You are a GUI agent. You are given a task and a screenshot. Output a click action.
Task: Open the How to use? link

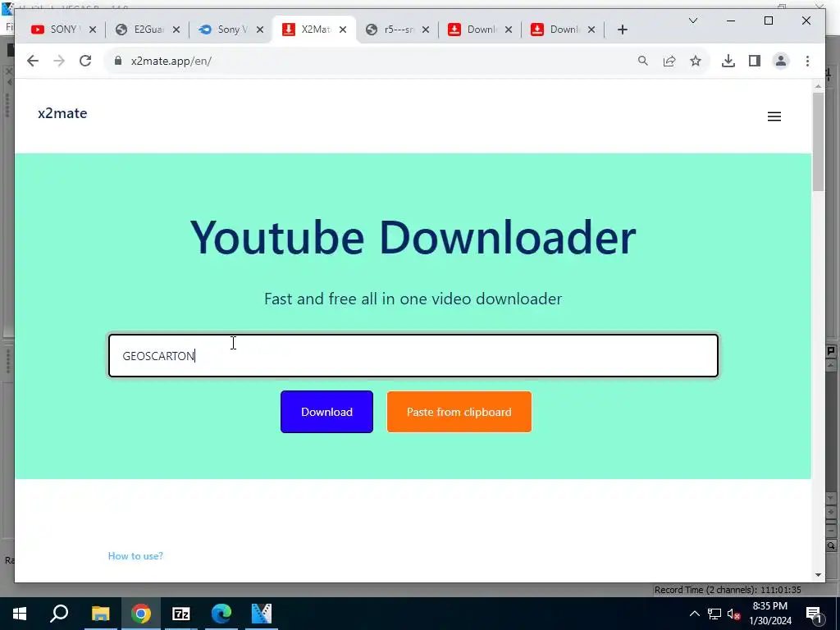coord(135,556)
